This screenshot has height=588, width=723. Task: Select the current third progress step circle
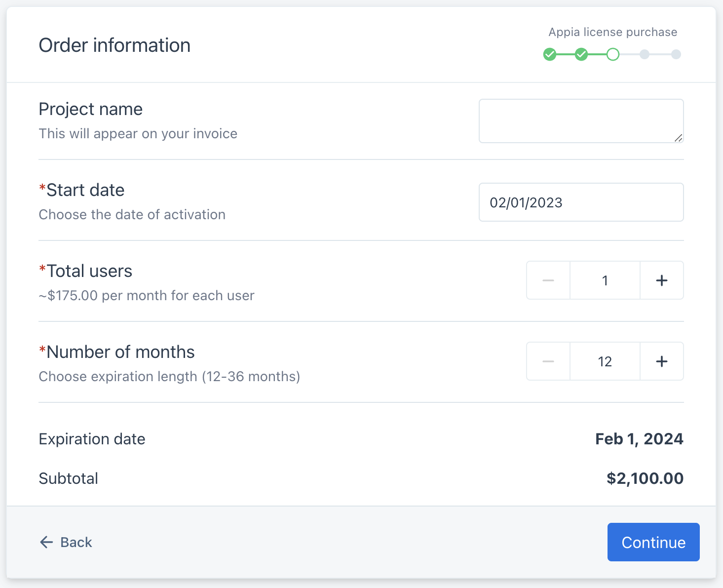click(613, 54)
